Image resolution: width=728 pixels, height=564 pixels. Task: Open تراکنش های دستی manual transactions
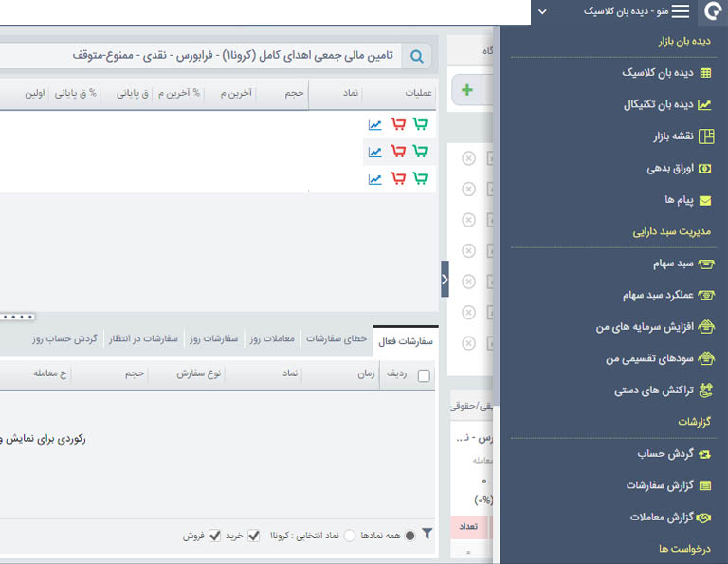click(x=664, y=391)
